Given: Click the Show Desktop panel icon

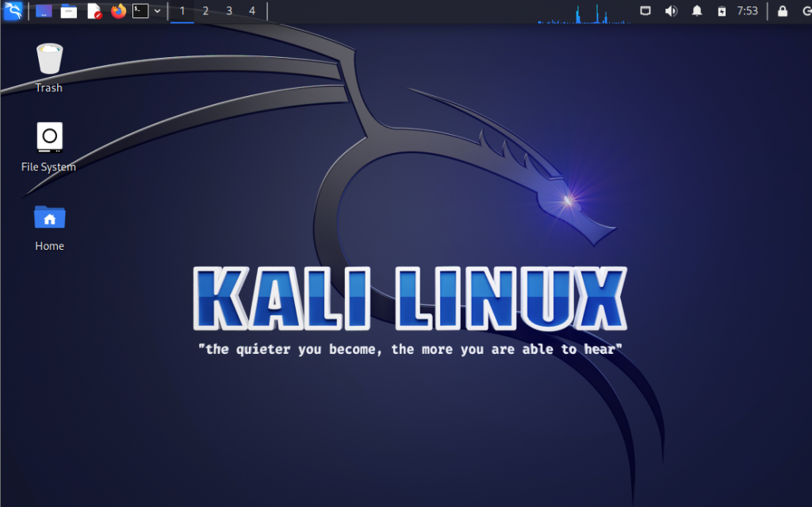Looking at the screenshot, I should pos(44,11).
